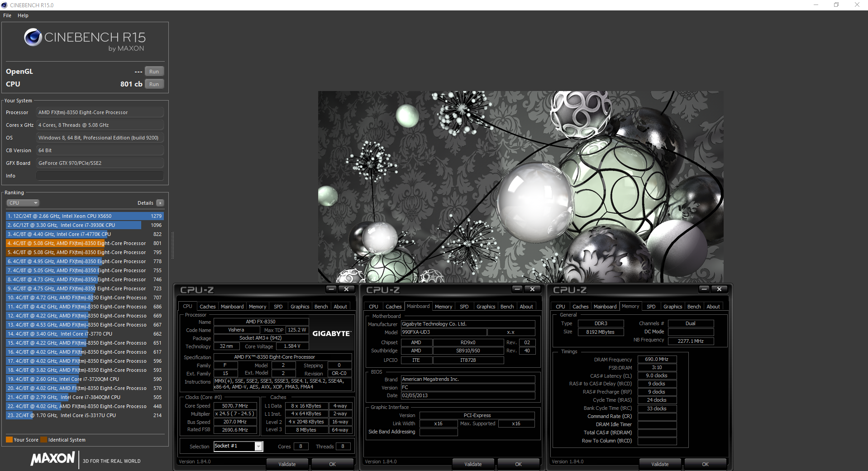This screenshot has width=868, height=471.
Task: Close the middle CPU-Z window
Action: click(533, 289)
